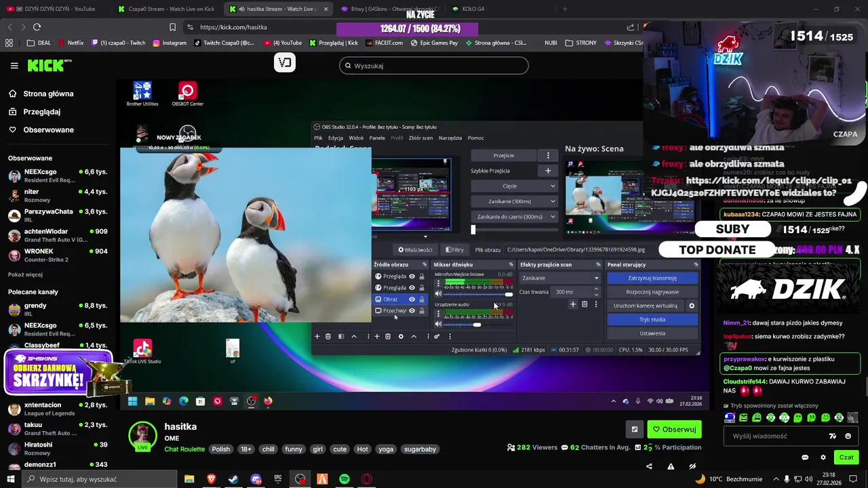Click the layout icon left of Obserwuj
This screenshot has height=488, width=868.
pyautogui.click(x=635, y=429)
